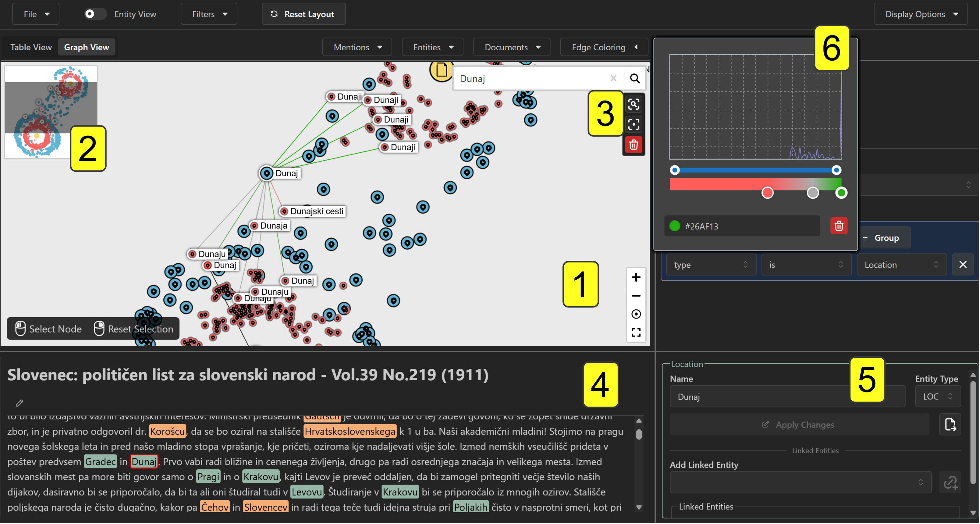This screenshot has width=980, height=524.
Task: Select the central Dunaj entity node
Action: pos(267,174)
